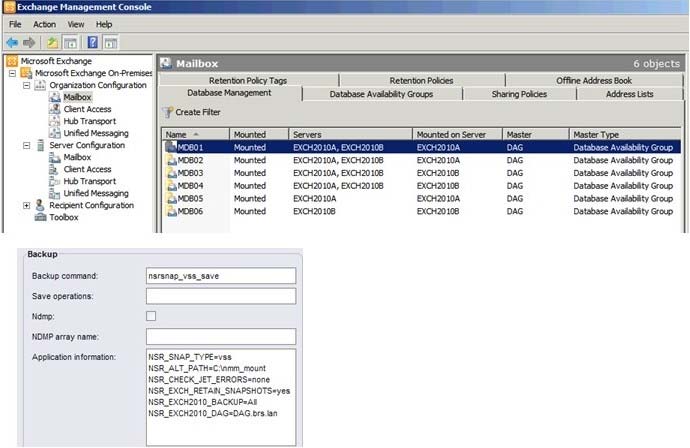Open the Help menu
The width and height of the screenshot is (690, 448).
tap(104, 24)
